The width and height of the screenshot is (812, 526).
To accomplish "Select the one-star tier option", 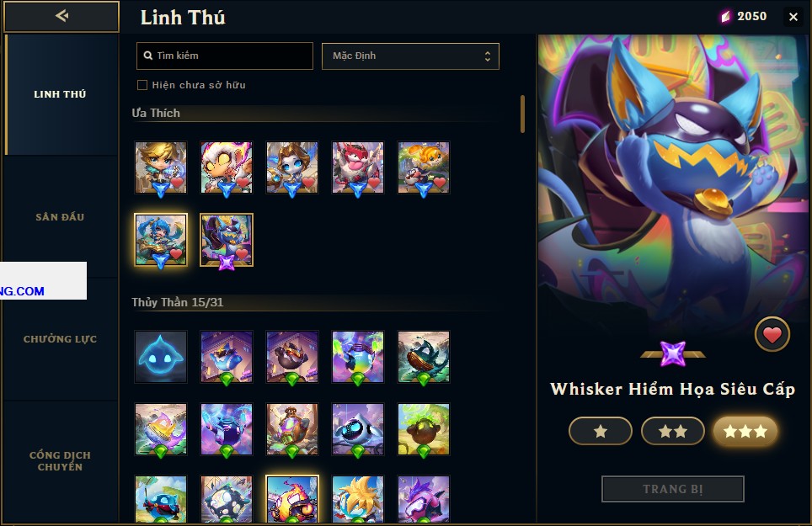I will [x=601, y=431].
